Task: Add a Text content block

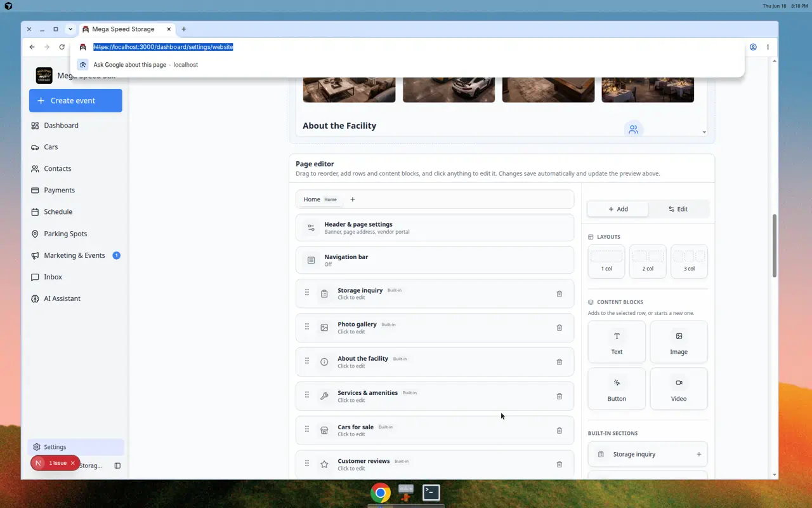Action: click(x=617, y=342)
